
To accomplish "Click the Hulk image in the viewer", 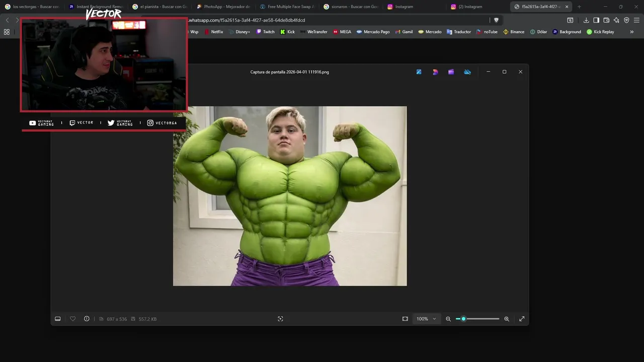I will [x=290, y=196].
